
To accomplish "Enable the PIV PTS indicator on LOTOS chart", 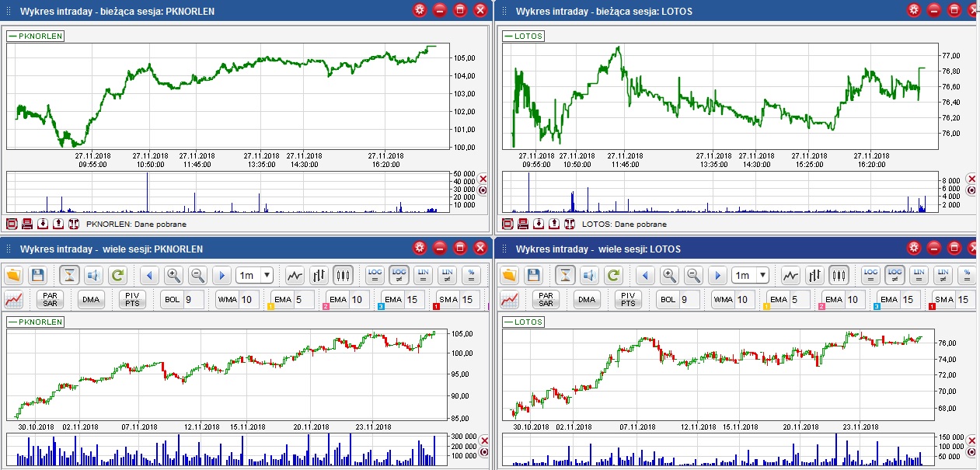I will 628,299.
